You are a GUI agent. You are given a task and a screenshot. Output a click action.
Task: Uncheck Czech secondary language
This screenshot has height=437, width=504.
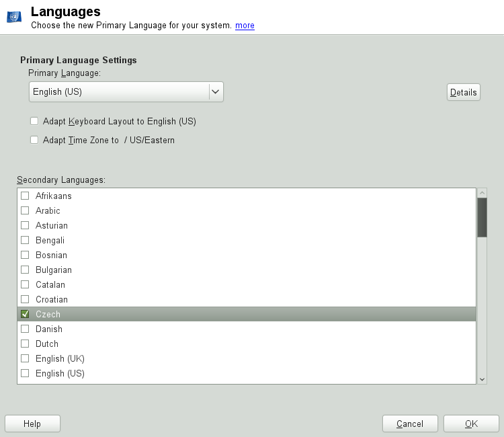coord(25,314)
